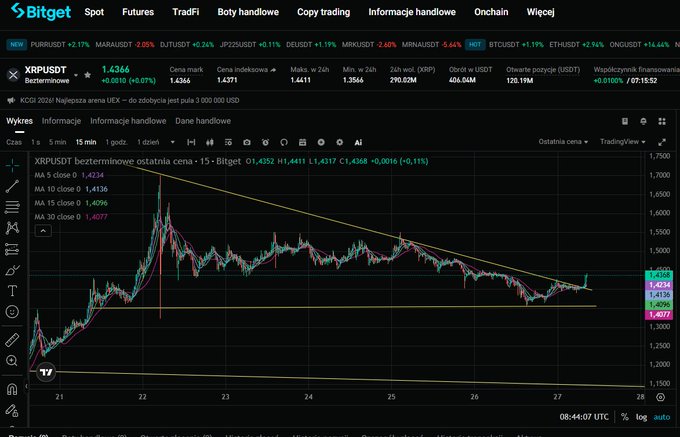This screenshot has height=437, width=680.
Task: Open the indicators list icon
Action: click(228, 142)
